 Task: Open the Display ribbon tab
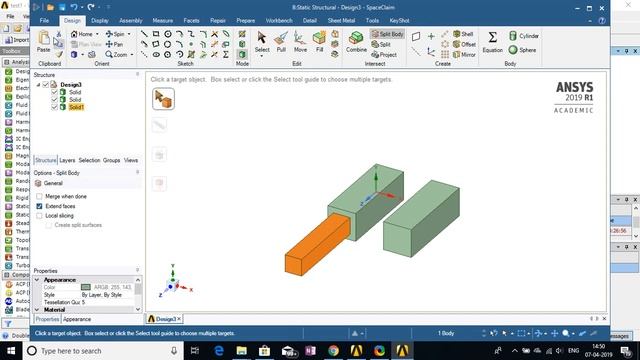coord(100,20)
